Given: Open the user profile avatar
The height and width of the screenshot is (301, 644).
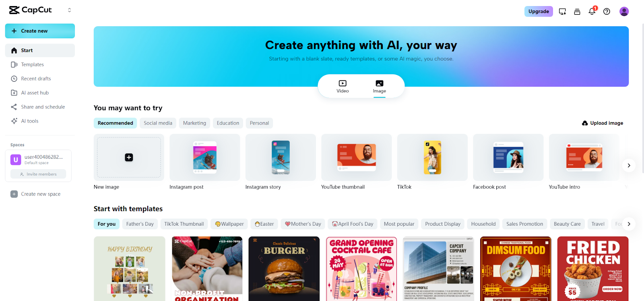Looking at the screenshot, I should click(624, 11).
